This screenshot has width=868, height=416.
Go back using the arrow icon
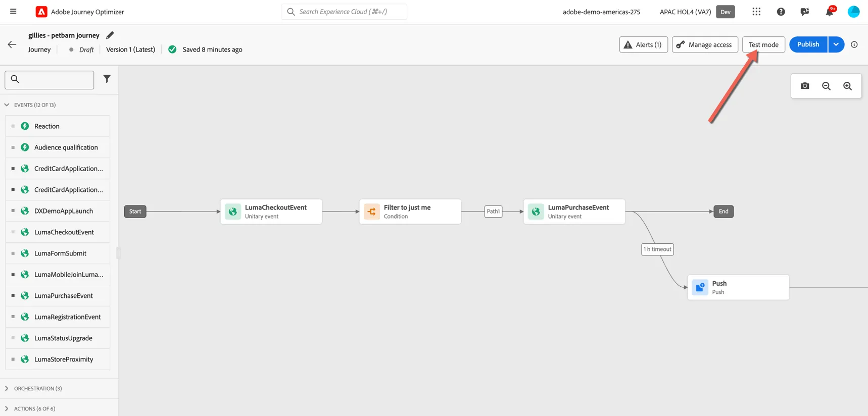pos(12,44)
